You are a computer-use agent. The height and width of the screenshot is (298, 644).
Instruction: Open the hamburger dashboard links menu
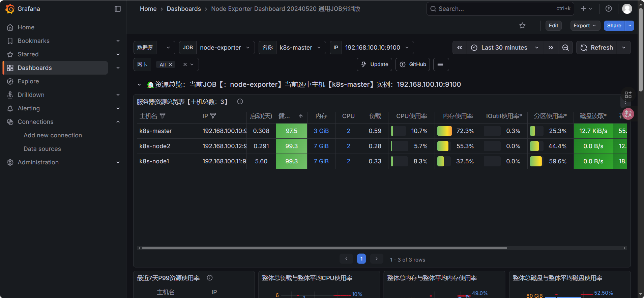click(440, 64)
